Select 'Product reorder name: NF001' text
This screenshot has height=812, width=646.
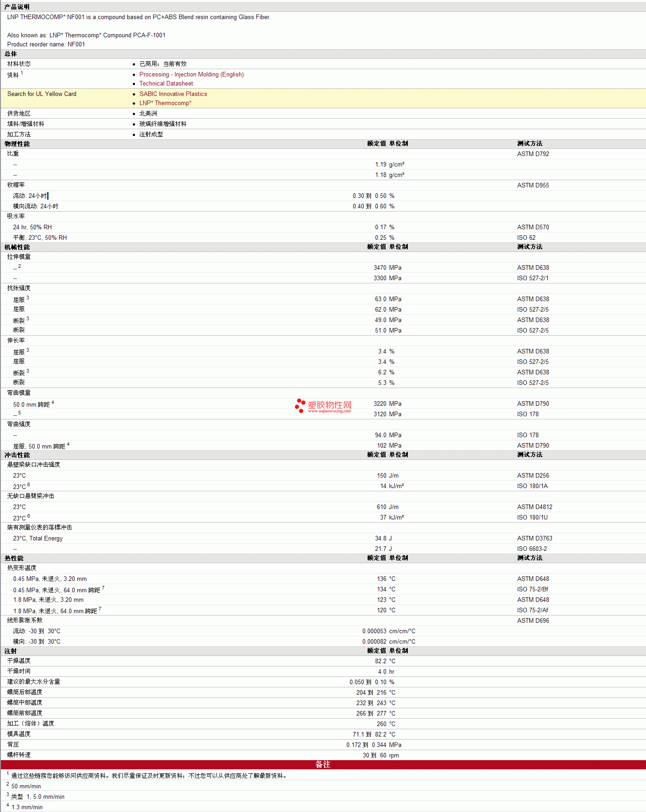46,45
